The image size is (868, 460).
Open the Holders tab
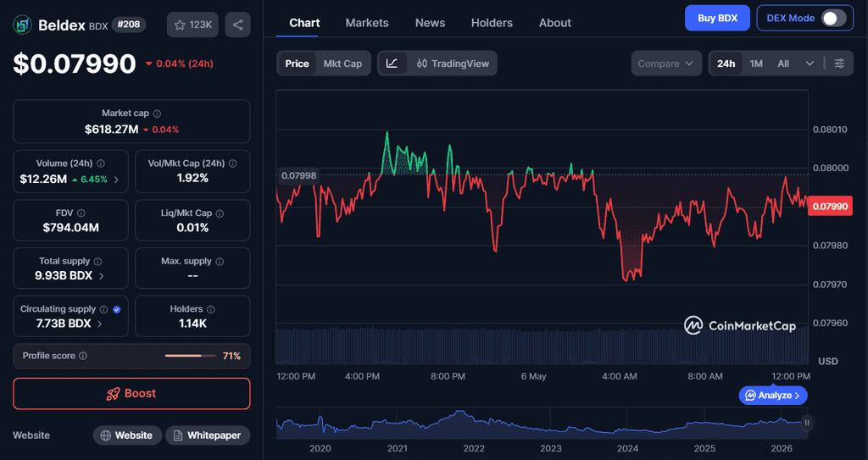pyautogui.click(x=492, y=23)
